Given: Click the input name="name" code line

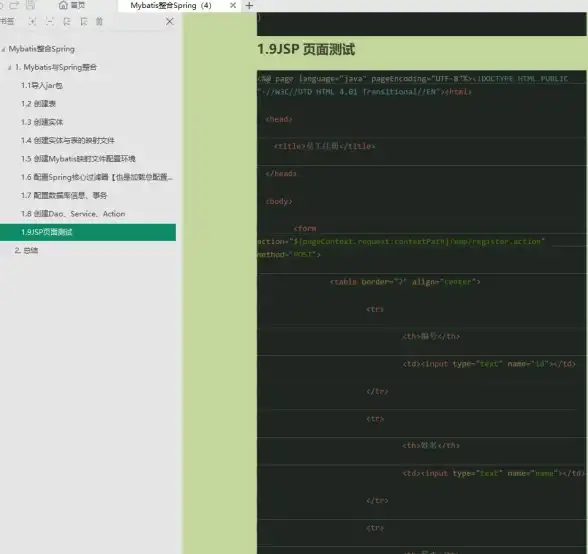Looking at the screenshot, I should [x=494, y=473].
